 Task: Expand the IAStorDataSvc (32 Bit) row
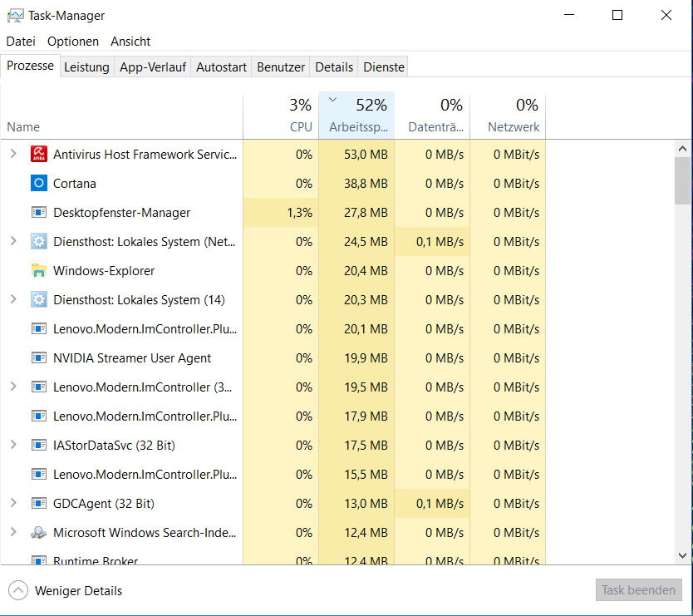(13, 445)
